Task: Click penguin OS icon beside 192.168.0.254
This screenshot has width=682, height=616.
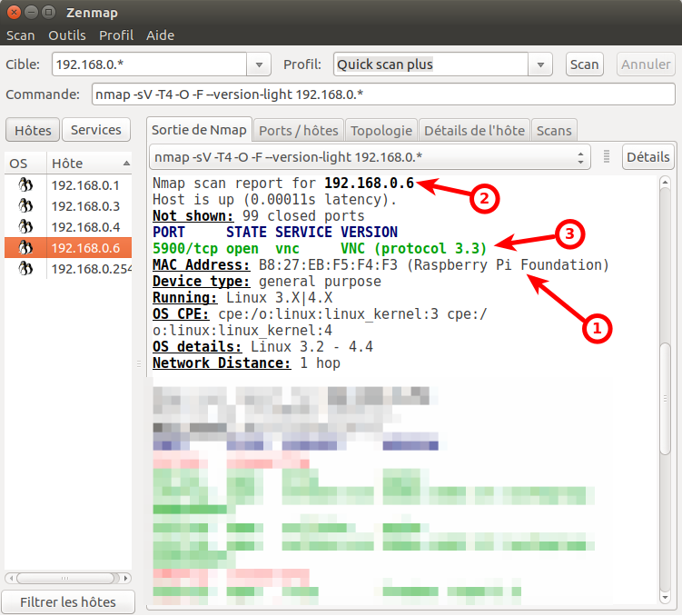Action: (25, 269)
